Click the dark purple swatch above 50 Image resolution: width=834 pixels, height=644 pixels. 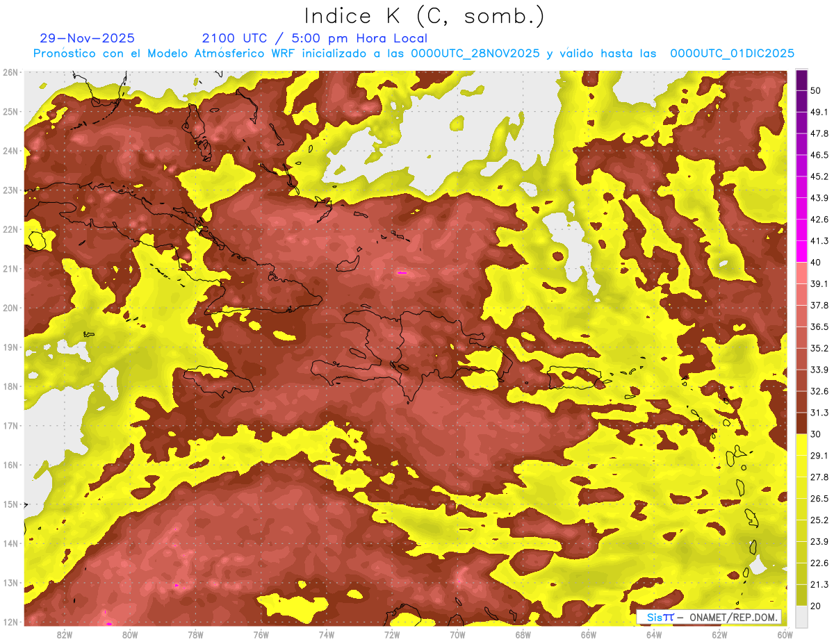click(x=802, y=81)
